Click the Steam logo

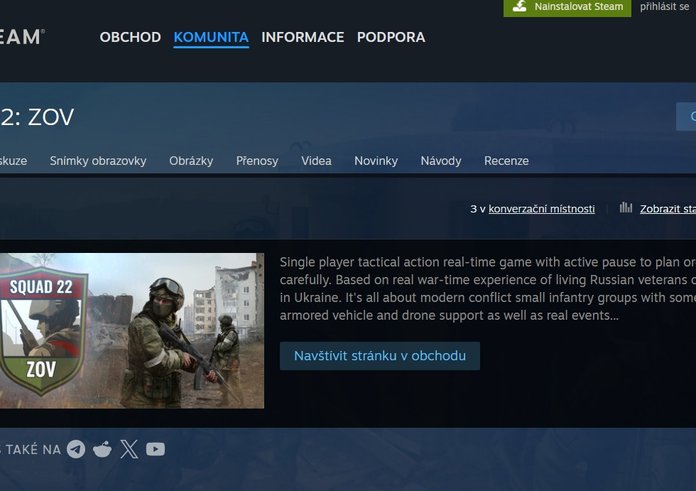[21, 37]
